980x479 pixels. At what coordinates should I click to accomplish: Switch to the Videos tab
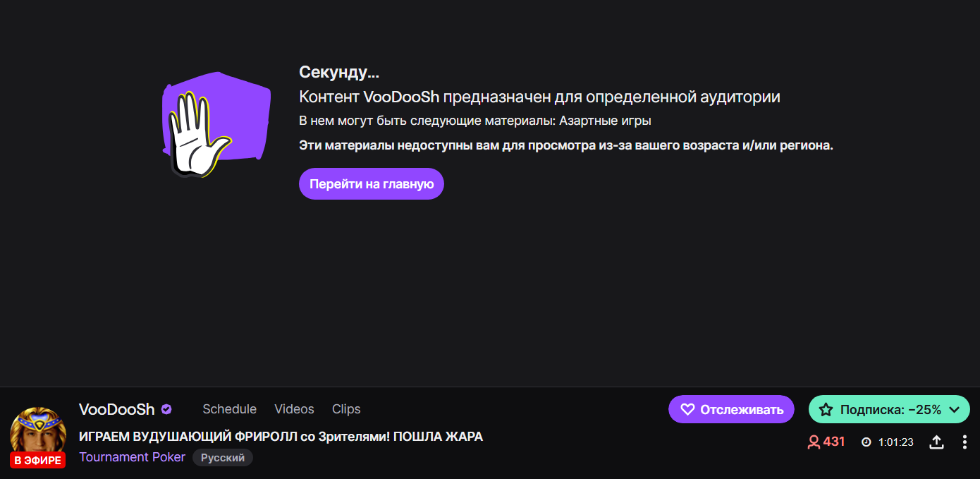(294, 409)
